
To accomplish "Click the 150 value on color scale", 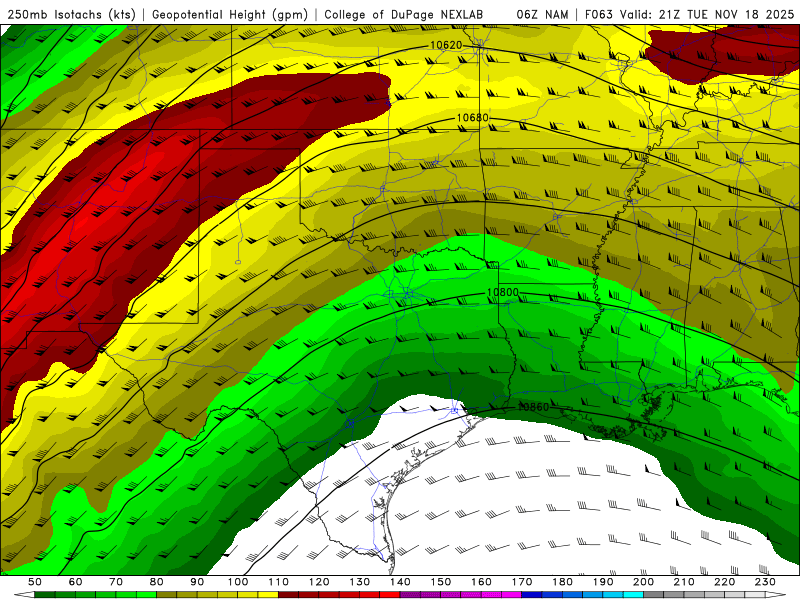I will coord(441,582).
